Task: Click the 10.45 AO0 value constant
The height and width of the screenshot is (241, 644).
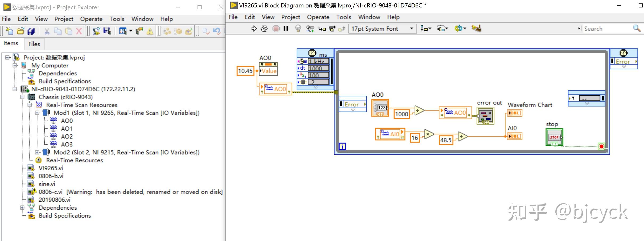Action: click(245, 71)
